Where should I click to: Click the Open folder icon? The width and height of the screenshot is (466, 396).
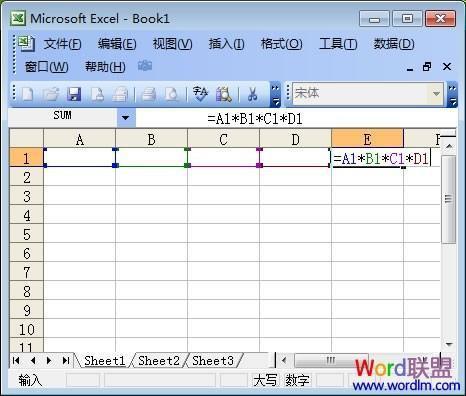(x=51, y=94)
